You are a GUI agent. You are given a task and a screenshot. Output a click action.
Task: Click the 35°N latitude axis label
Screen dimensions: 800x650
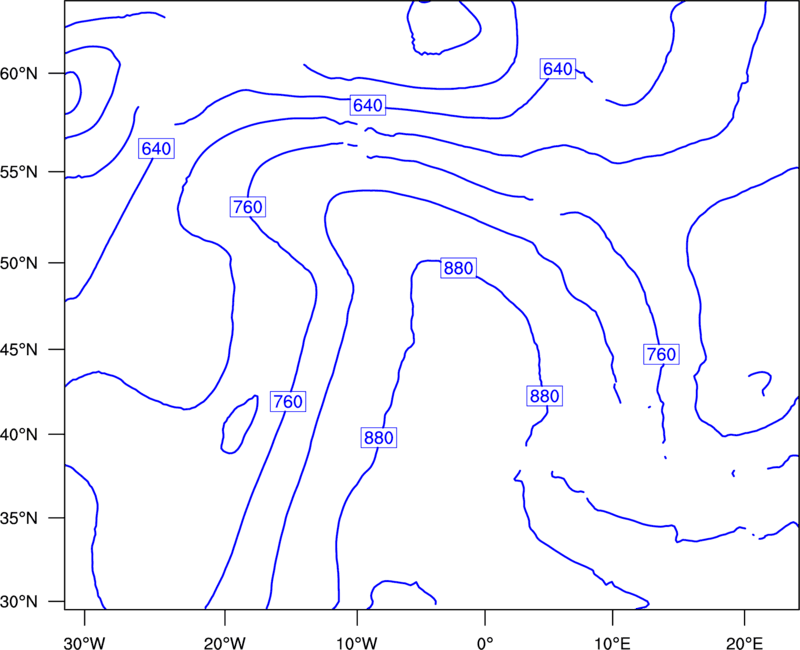19,518
